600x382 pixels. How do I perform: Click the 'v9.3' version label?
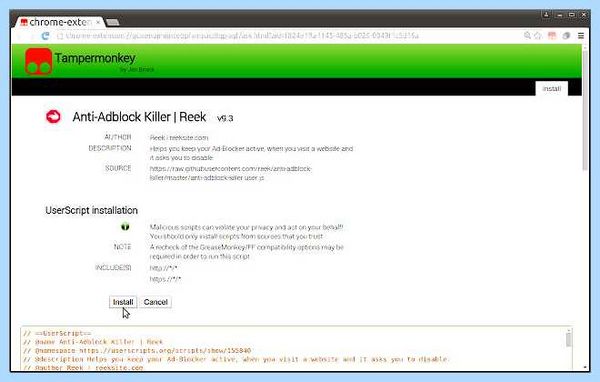(225, 118)
